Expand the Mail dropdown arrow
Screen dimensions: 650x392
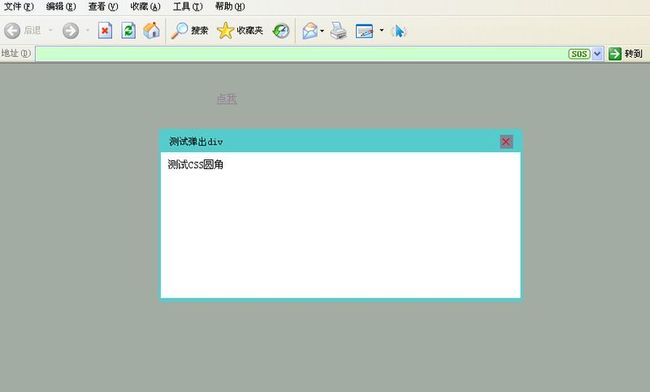(322, 31)
